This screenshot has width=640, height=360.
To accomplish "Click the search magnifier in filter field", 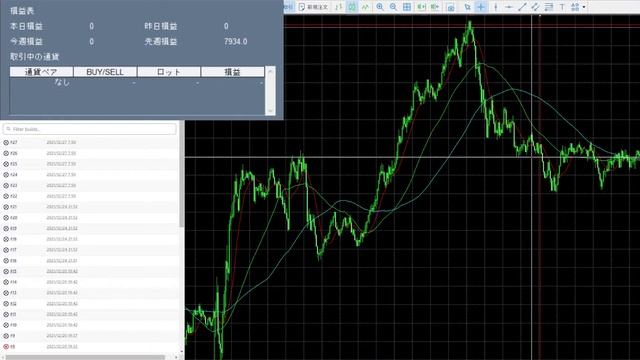I will (8, 129).
